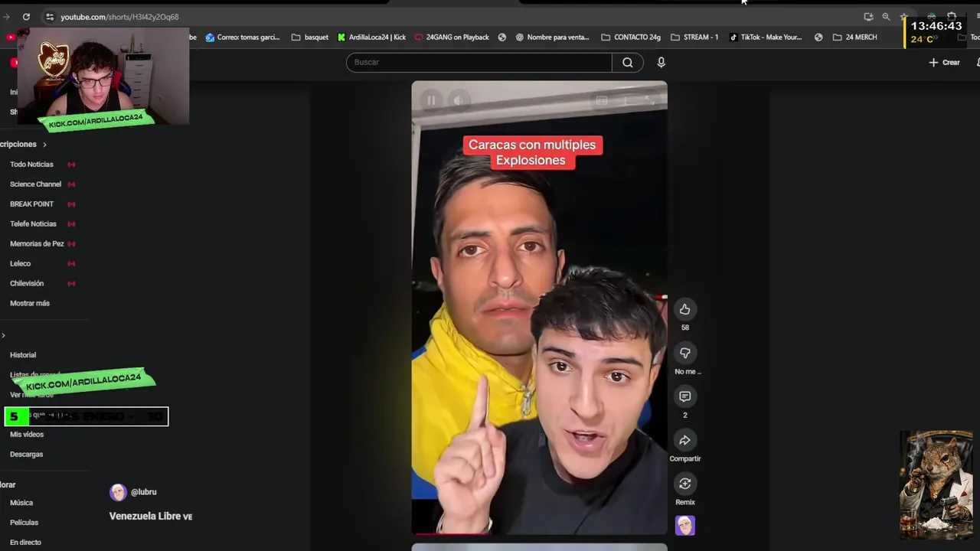Click the @lubru channel avatar
Viewport: 980px width, 551px height.
pos(118,492)
